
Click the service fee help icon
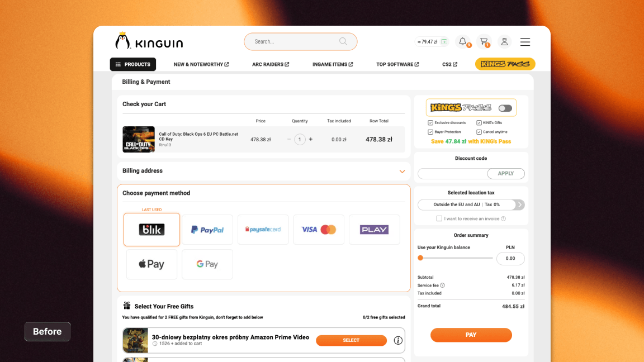coord(443,285)
